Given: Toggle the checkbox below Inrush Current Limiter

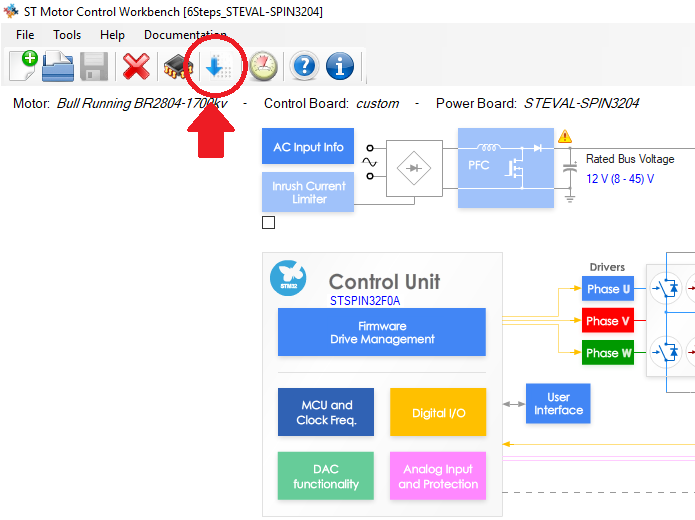Looking at the screenshot, I should tap(269, 223).
